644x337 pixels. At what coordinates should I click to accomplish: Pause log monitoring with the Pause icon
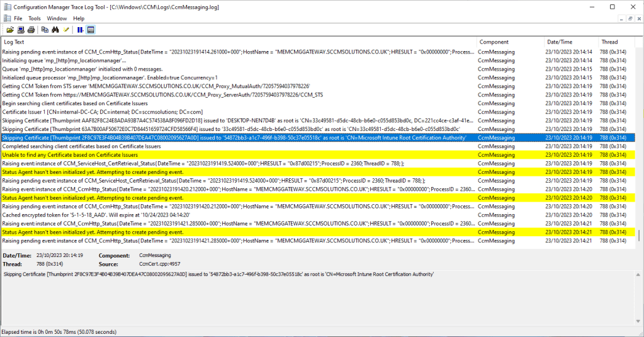pos(81,30)
